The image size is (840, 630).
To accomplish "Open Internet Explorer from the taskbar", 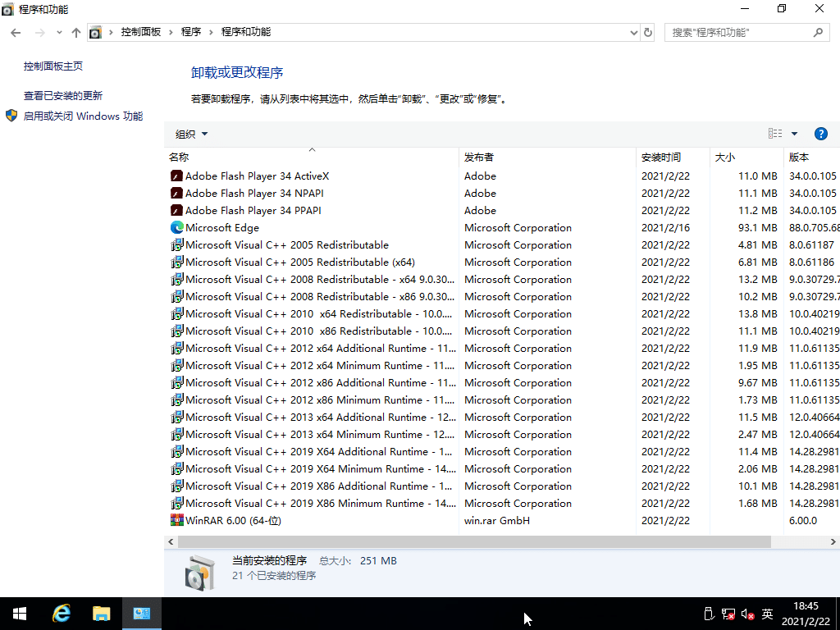I will point(62,614).
